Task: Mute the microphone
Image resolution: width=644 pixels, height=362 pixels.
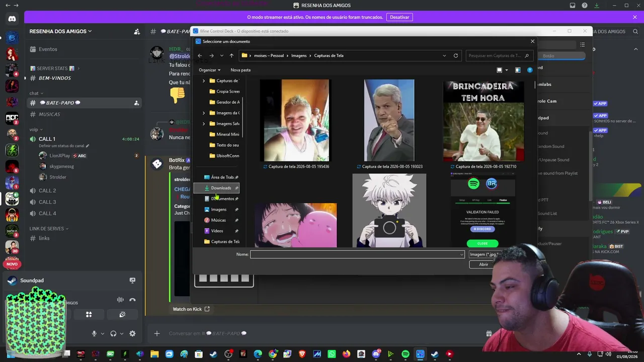Action: pos(94,333)
